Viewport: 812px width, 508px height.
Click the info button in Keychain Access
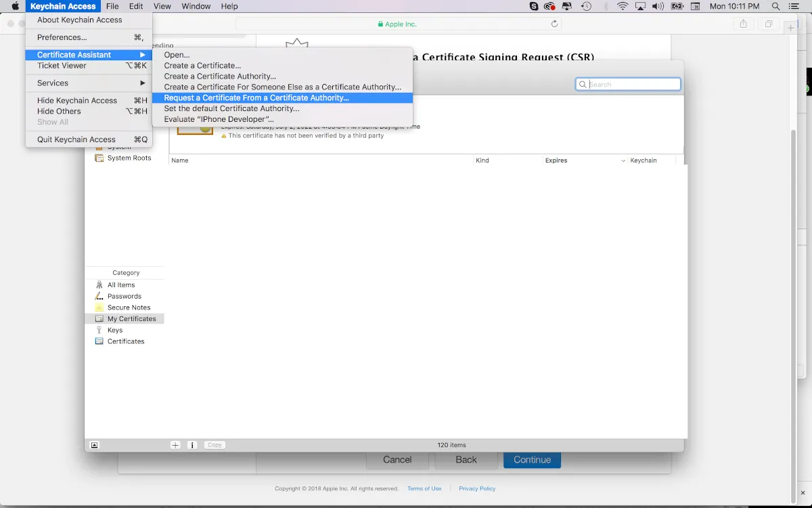[192, 445]
